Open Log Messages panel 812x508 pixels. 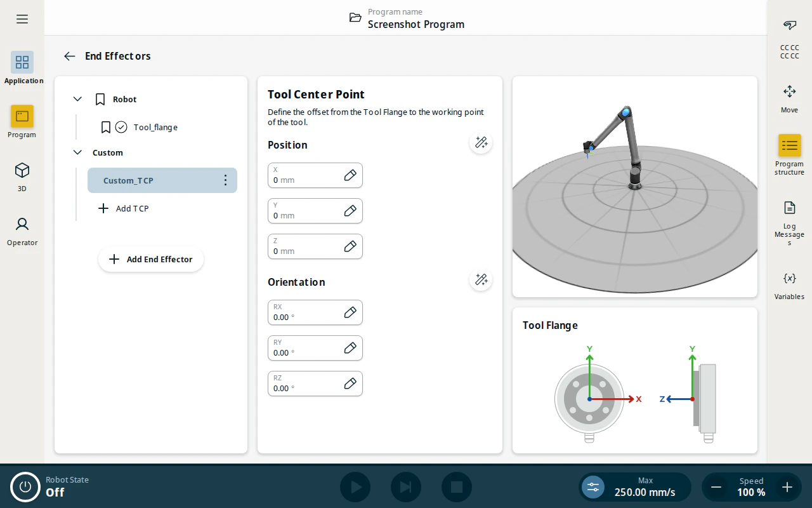(789, 222)
